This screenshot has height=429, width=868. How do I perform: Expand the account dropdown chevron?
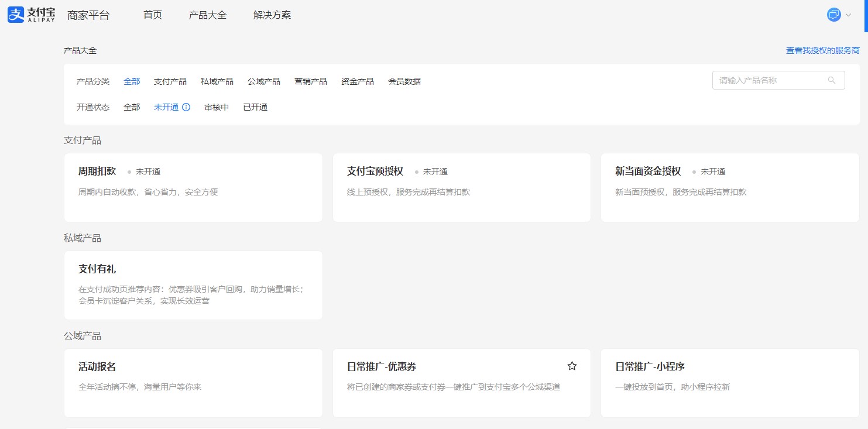pos(848,15)
